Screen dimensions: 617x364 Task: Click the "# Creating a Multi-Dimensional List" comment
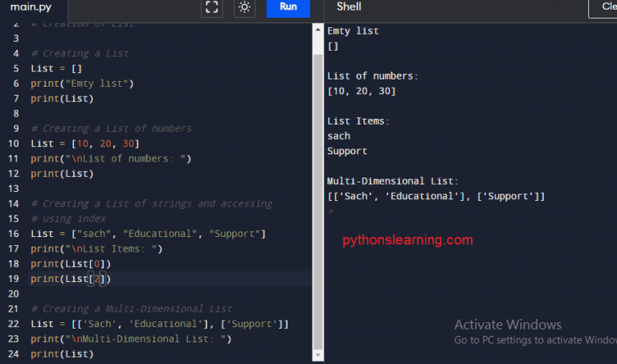[132, 309]
